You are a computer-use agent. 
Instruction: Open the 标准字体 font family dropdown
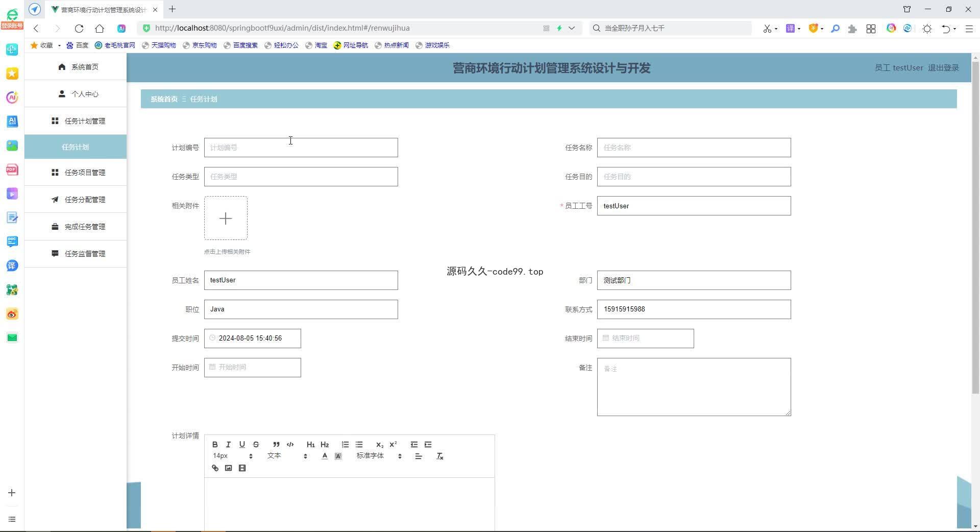pyautogui.click(x=379, y=456)
